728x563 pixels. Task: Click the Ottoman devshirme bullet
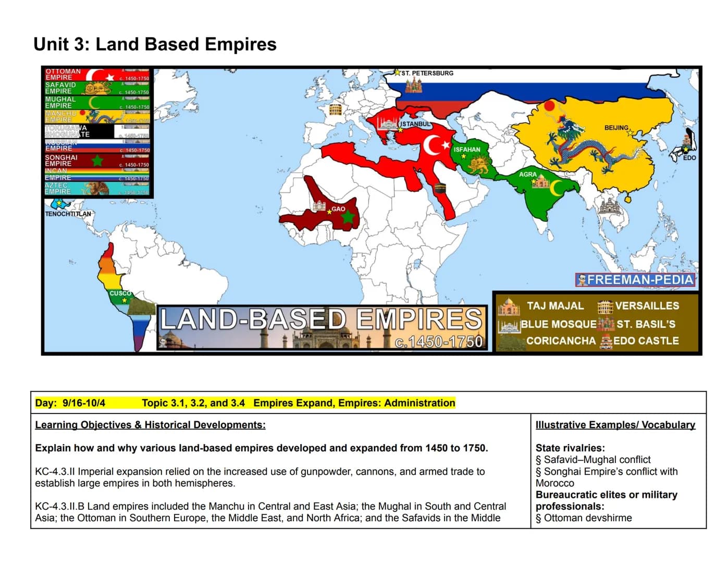click(x=584, y=518)
